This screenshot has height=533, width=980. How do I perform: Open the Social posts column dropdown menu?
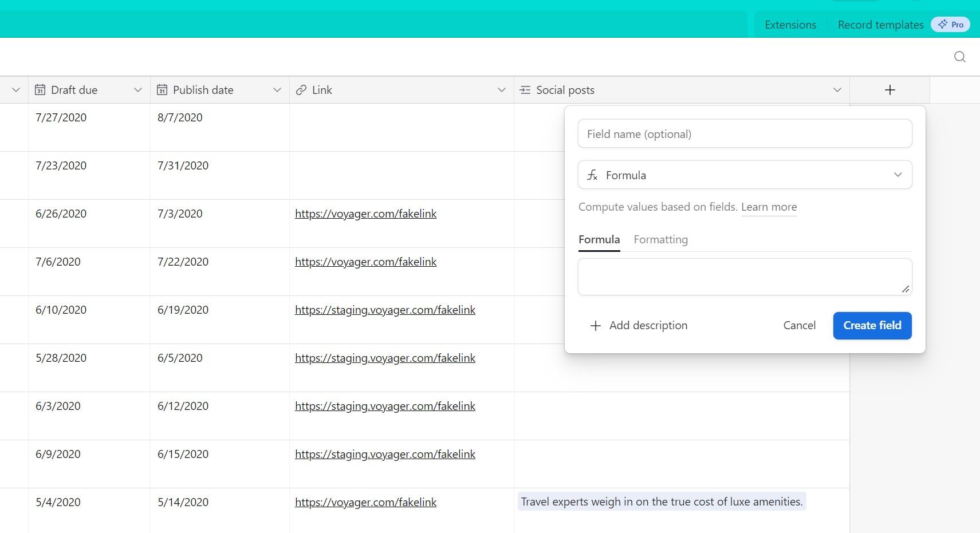pos(837,90)
